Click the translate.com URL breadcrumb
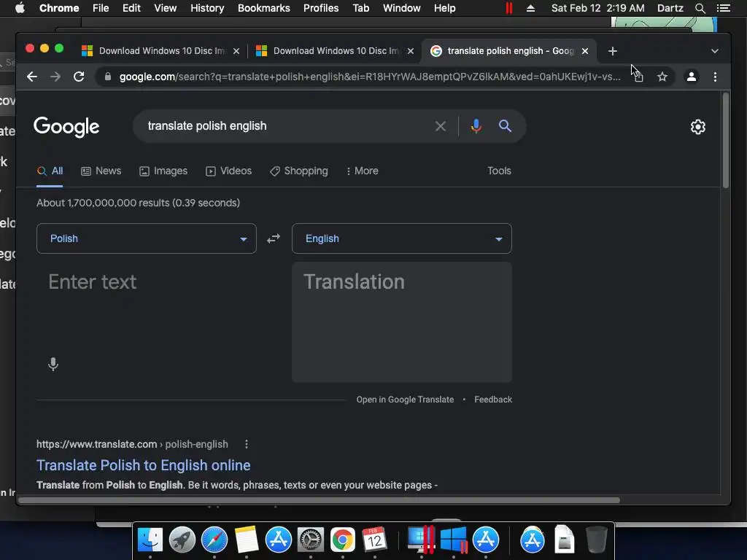747x560 pixels. pyautogui.click(x=132, y=444)
